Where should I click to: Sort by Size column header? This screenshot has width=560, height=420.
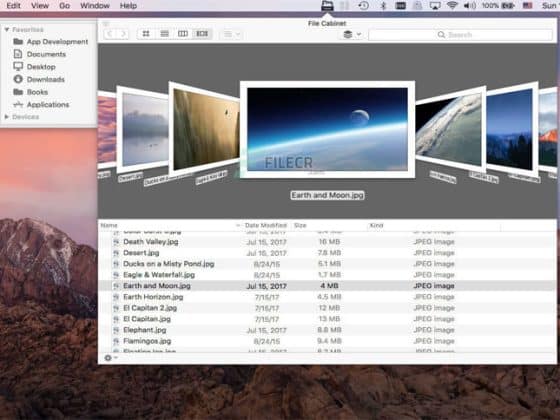click(x=329, y=225)
